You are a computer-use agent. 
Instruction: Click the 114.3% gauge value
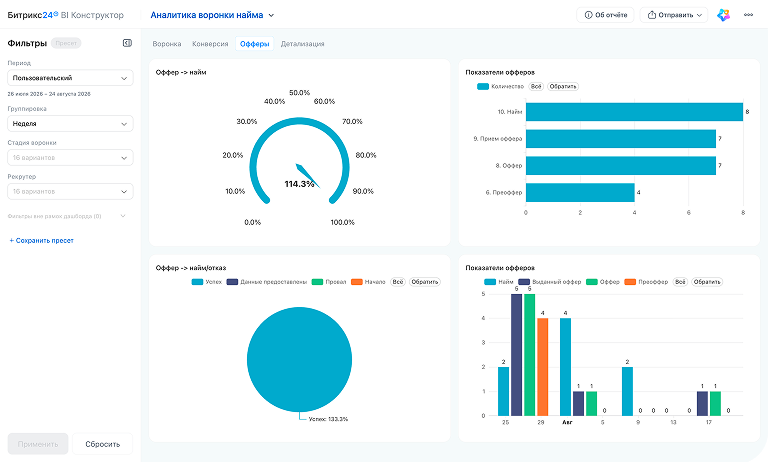[299, 184]
